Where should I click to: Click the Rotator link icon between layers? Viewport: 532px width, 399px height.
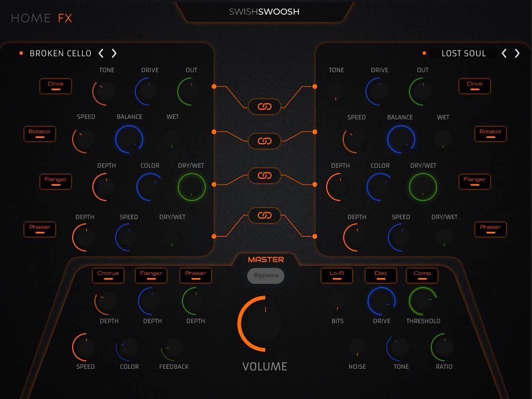265,141
